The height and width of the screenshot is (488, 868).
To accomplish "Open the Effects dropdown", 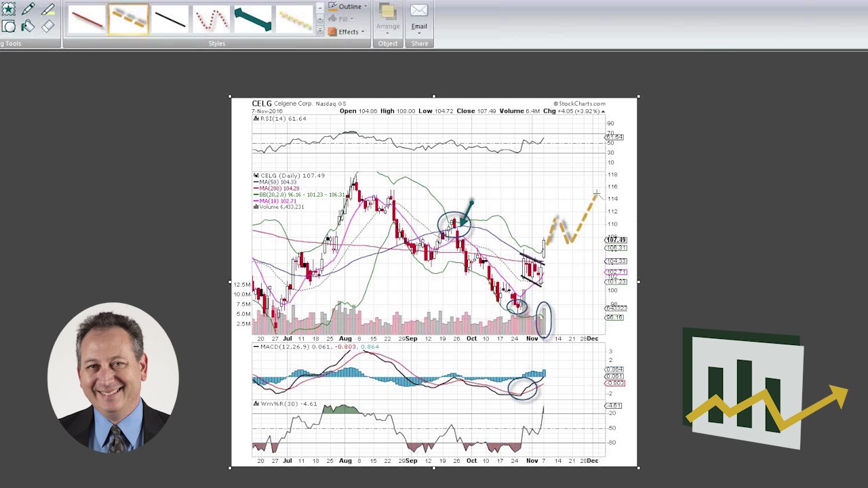I will click(347, 32).
